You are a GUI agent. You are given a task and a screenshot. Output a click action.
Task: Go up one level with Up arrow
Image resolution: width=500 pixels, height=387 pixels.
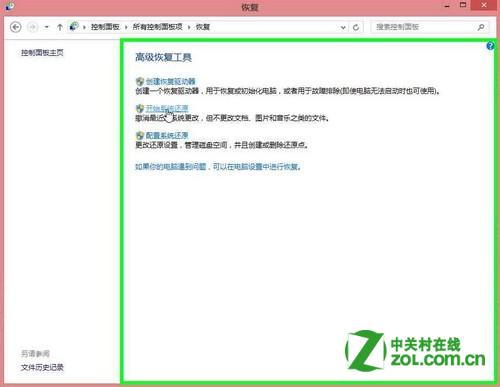point(60,27)
